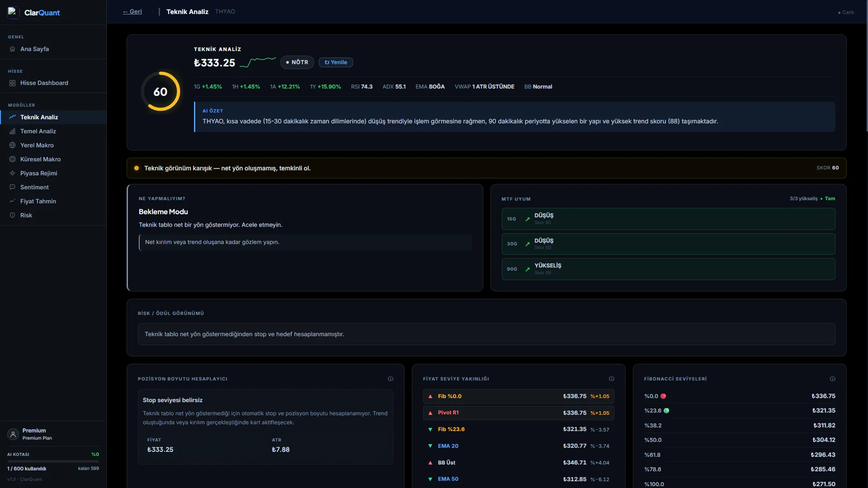Open the Risk module
Viewport: 868px width, 488px height.
pos(53,215)
